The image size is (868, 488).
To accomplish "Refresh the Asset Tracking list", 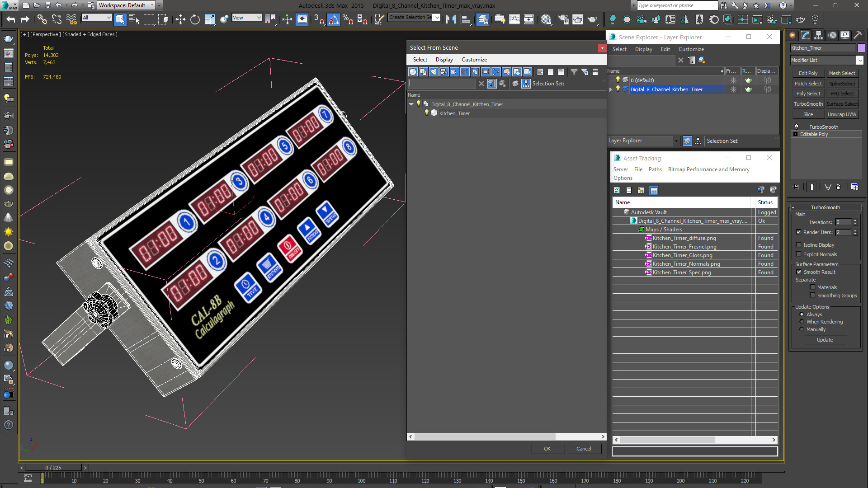I will point(617,190).
